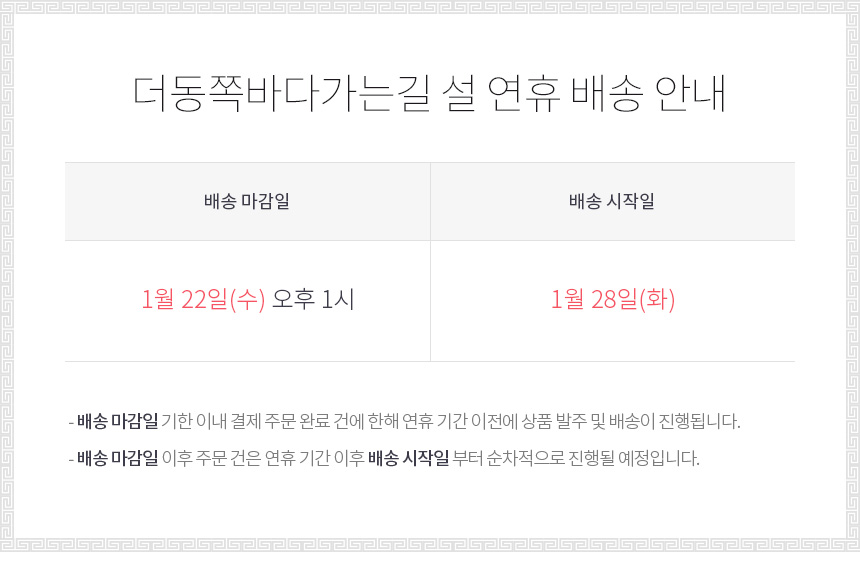Screen dimensions: 860x562
Task: Click the word 연휴 in the title
Action: point(524,94)
